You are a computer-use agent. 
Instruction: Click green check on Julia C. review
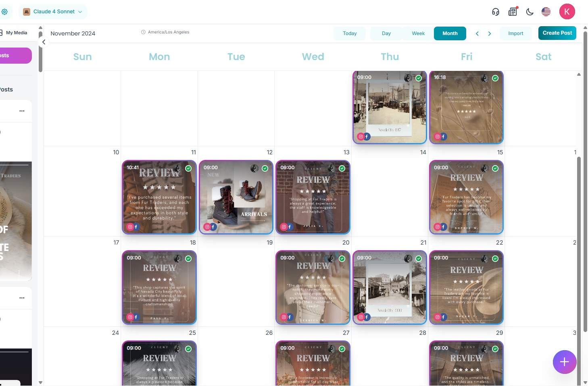pos(342,168)
